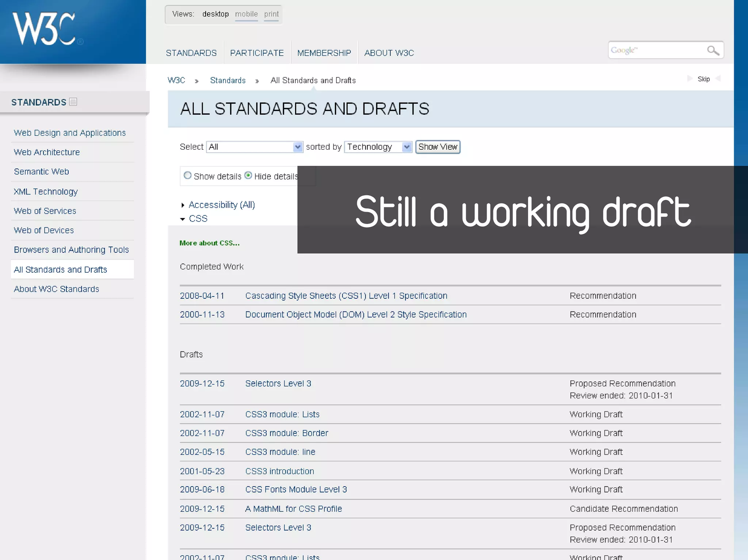The height and width of the screenshot is (560, 748).
Task: Open About W3C Standards sidebar link
Action: [56, 289]
